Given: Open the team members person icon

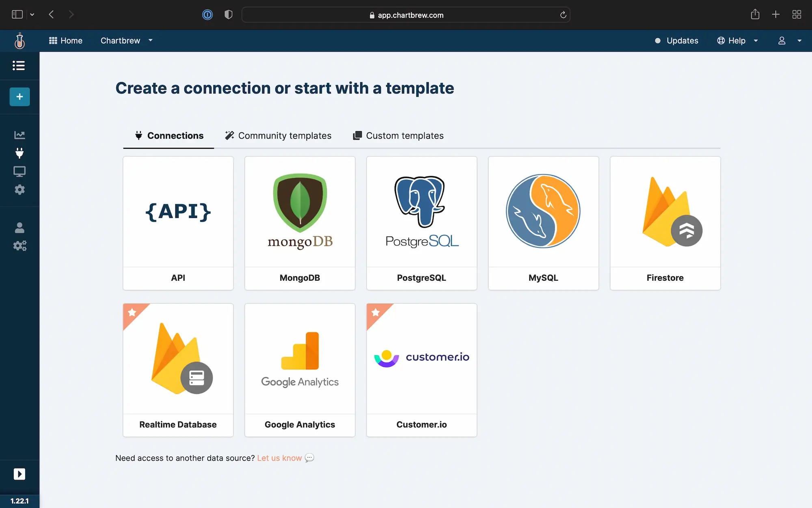Looking at the screenshot, I should (x=19, y=228).
